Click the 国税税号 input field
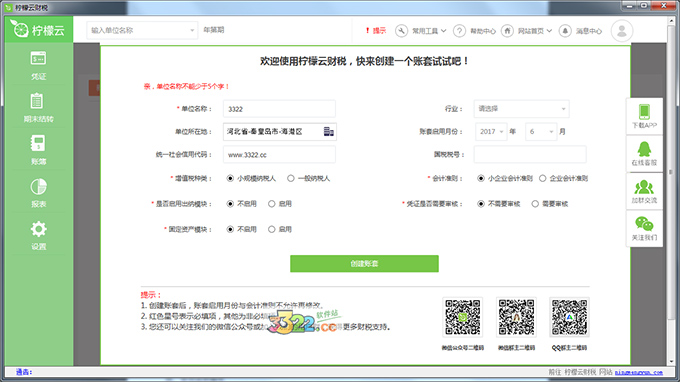 [530, 154]
